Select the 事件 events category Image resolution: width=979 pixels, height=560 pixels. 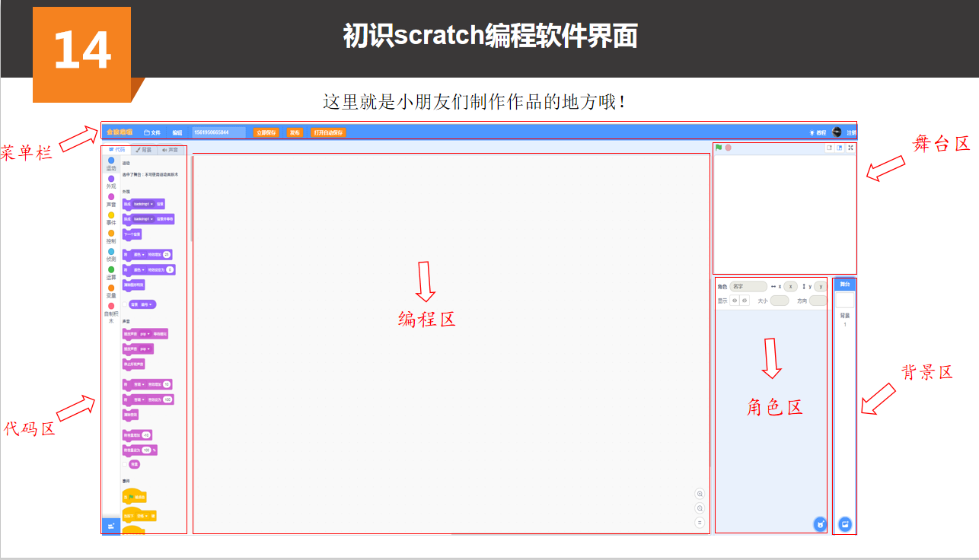click(x=111, y=218)
